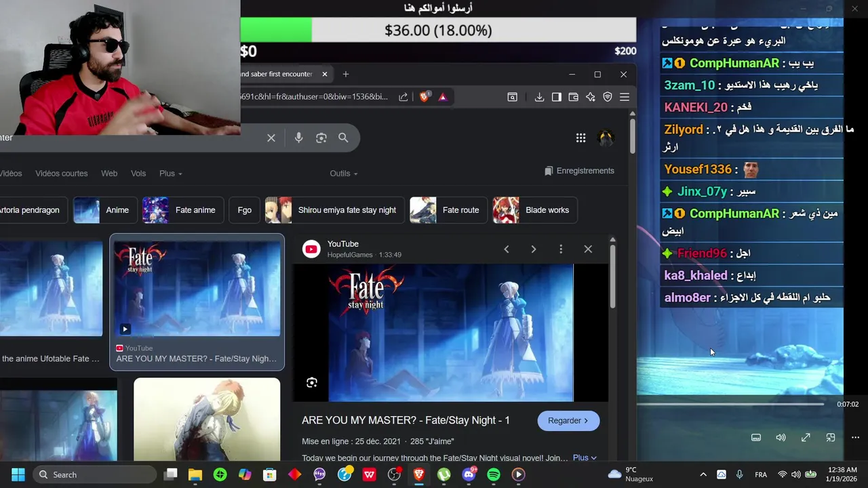Switch to the Vols search tab
Screen dimensions: 868x488
pos(138,174)
